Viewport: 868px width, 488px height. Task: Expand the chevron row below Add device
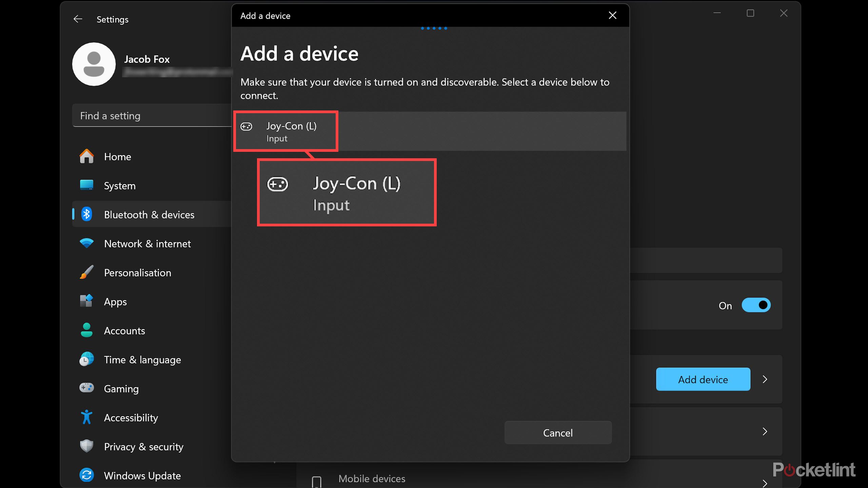(765, 431)
